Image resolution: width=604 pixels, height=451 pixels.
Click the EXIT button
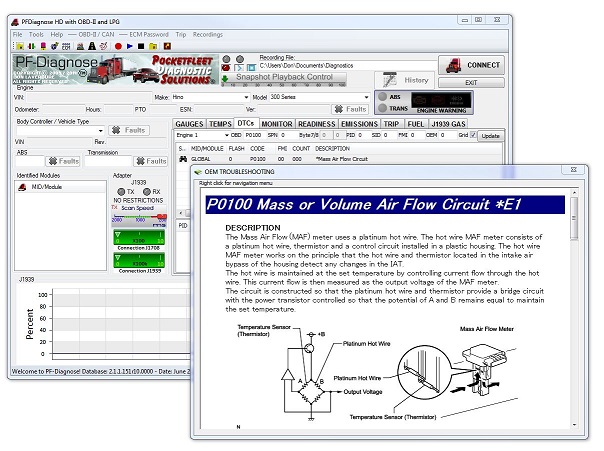[471, 82]
